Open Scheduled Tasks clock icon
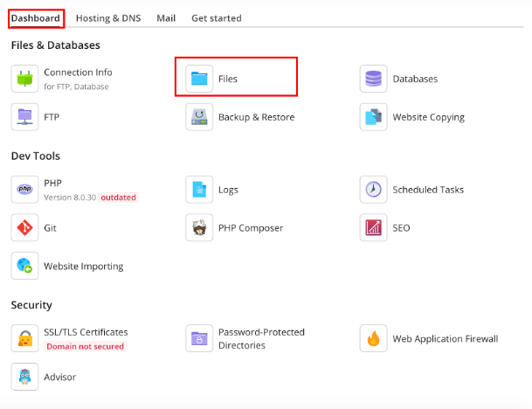This screenshot has width=532, height=409. (x=373, y=190)
